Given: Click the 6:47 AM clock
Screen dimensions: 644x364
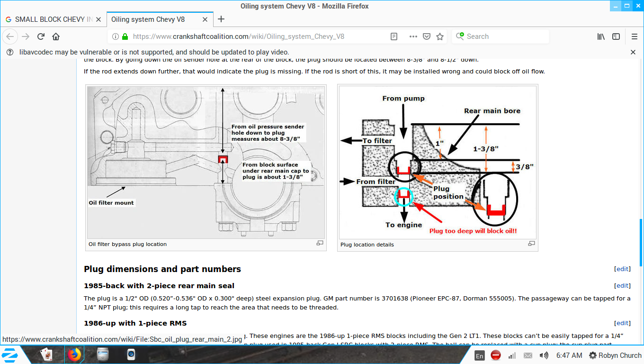Looking at the screenshot, I should (x=569, y=355).
